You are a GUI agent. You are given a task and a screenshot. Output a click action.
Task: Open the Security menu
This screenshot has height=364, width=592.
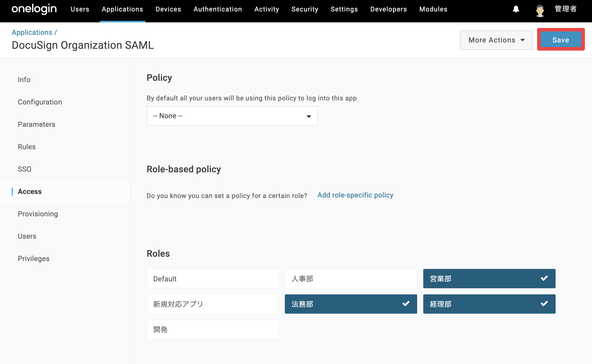point(305,9)
